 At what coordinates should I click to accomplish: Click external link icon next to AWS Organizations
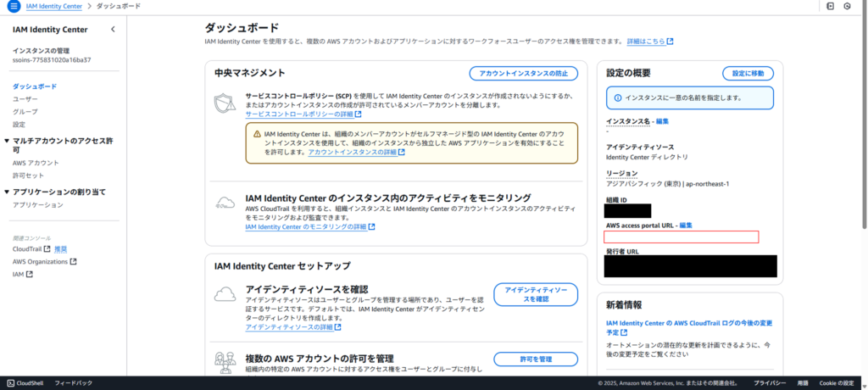click(x=73, y=261)
